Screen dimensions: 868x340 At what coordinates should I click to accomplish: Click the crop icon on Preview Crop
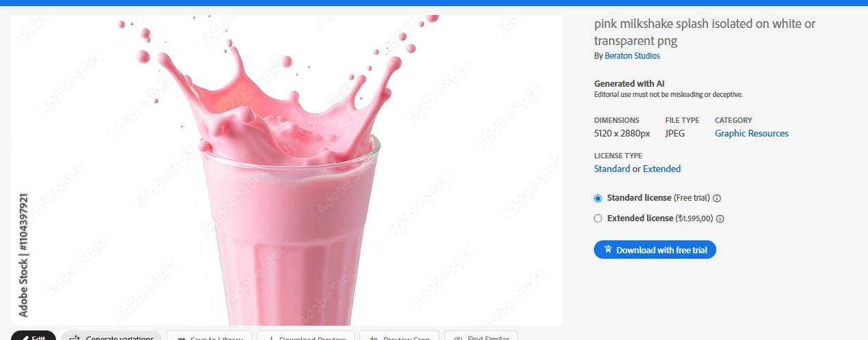(x=373, y=339)
